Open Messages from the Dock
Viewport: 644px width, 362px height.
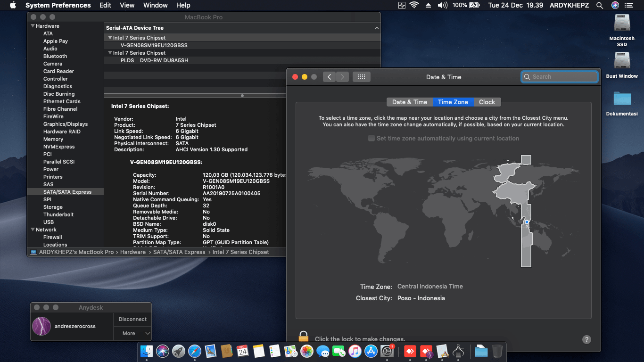pyautogui.click(x=323, y=351)
